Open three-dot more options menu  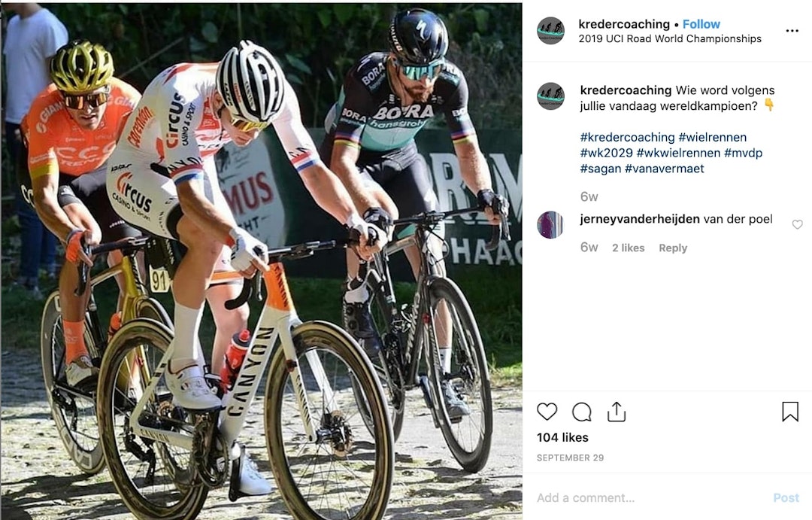[792, 31]
